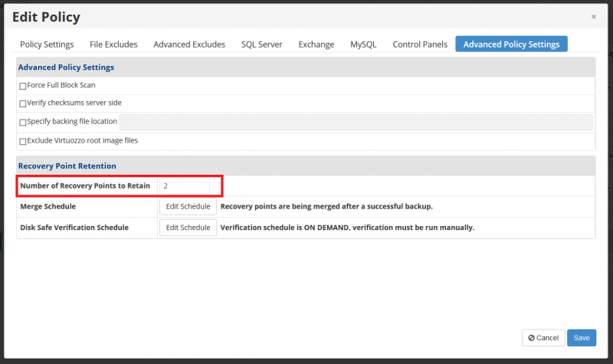Click the Merge Schedule label
613x364 pixels.
[48, 206]
